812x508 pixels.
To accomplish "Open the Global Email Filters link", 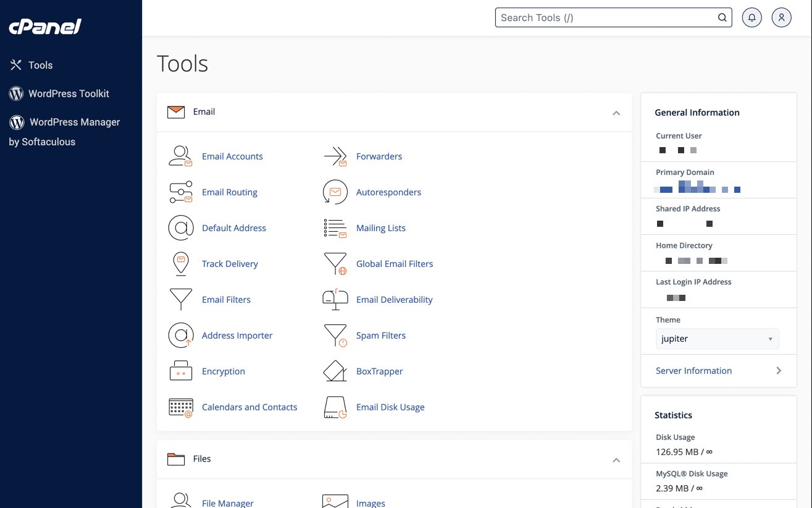I will point(395,264).
